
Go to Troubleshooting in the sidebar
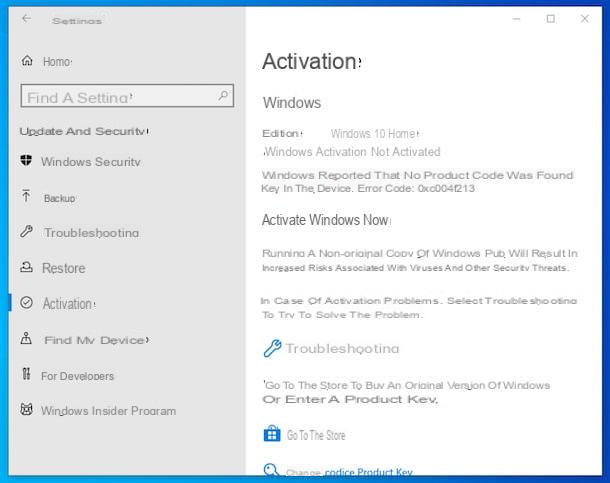91,233
